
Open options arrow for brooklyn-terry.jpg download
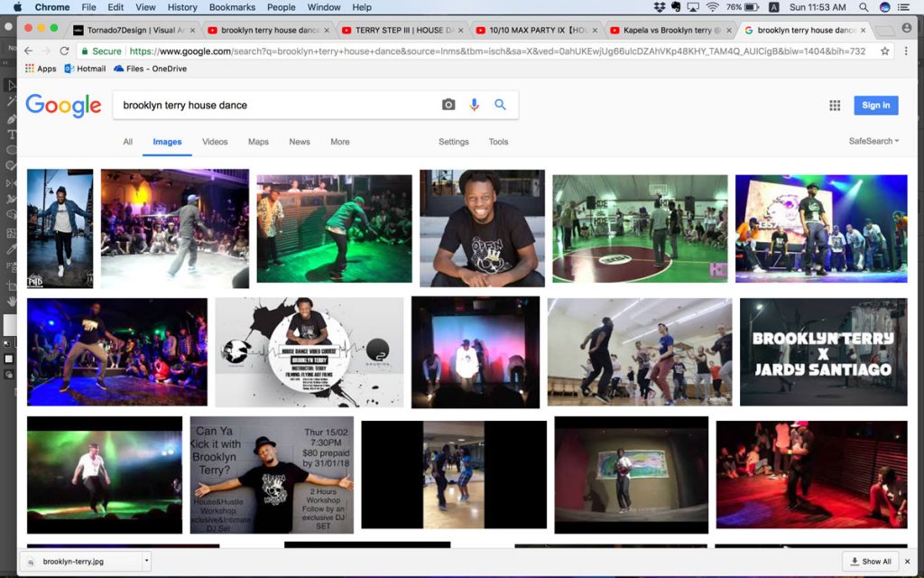(x=146, y=561)
